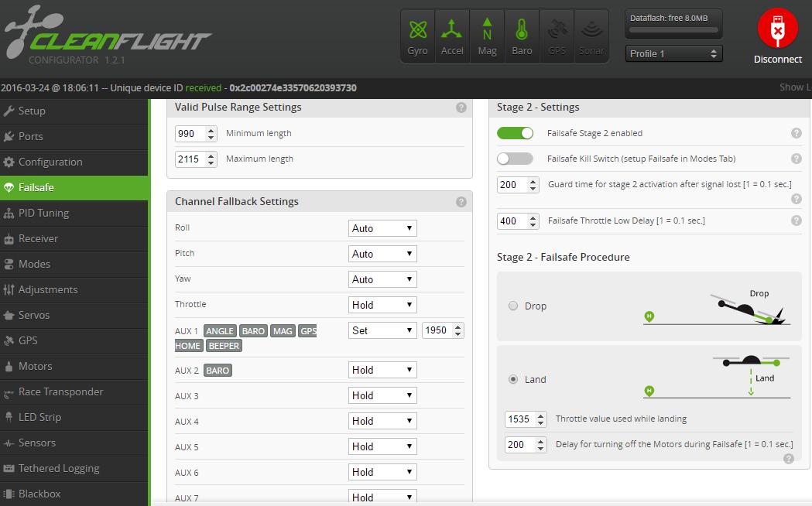This screenshot has width=812, height=506.
Task: Open the AUX 2 fallback dropdown
Action: tap(382, 370)
